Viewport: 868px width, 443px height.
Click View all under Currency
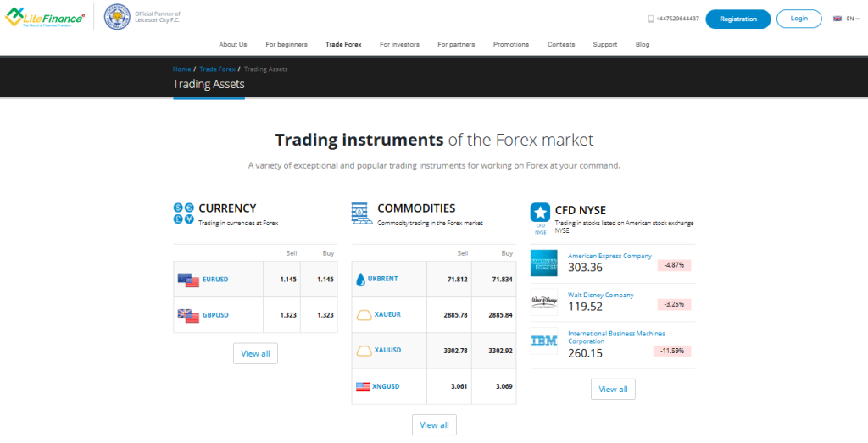point(255,353)
